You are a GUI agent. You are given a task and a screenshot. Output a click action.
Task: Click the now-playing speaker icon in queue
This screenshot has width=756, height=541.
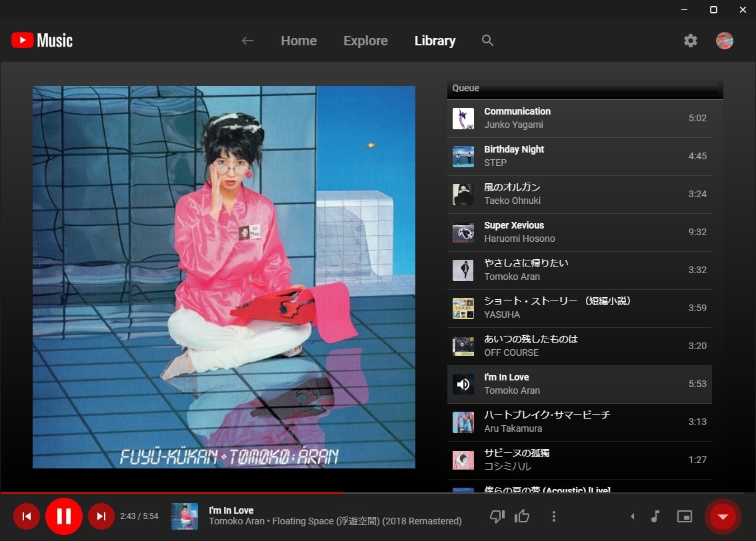(x=463, y=384)
